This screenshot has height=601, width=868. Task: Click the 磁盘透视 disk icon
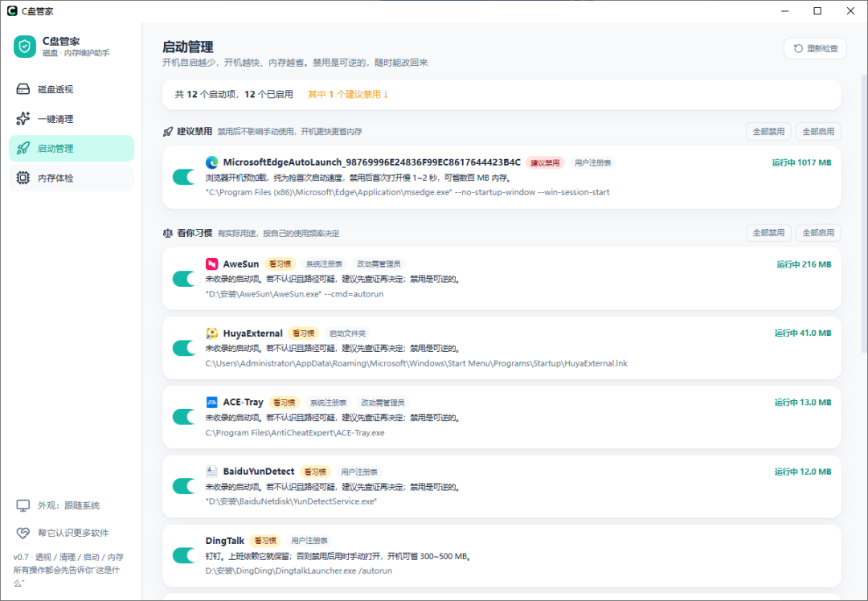pyautogui.click(x=23, y=89)
